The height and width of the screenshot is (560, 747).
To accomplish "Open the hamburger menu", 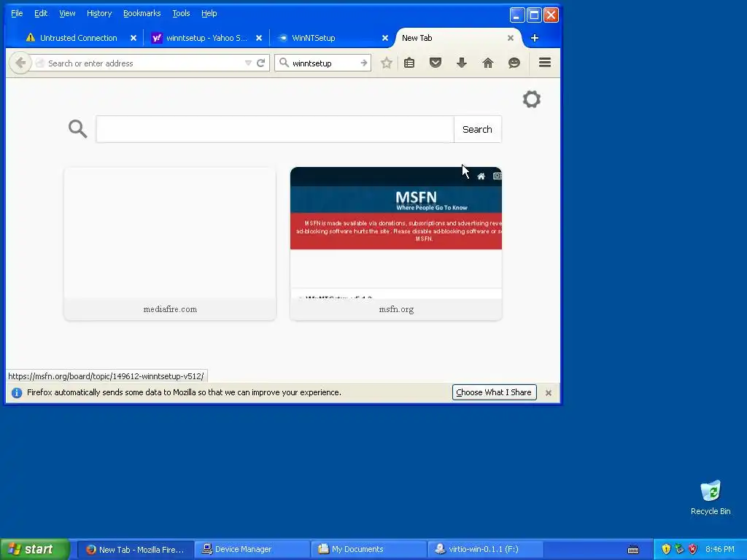I will 545,63.
